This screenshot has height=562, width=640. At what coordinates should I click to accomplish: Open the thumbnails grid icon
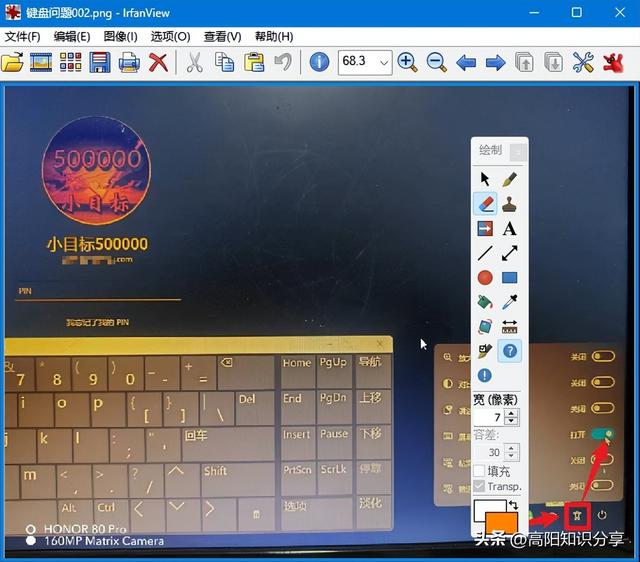coord(70,62)
